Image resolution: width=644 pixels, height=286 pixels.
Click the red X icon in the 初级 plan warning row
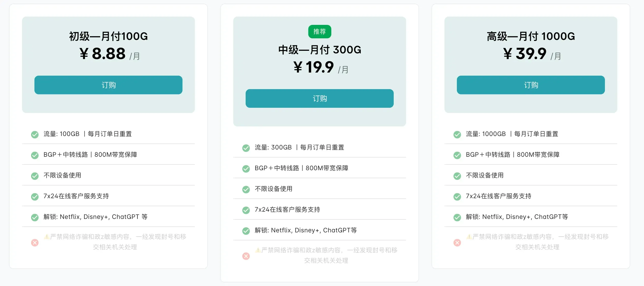[x=35, y=243]
